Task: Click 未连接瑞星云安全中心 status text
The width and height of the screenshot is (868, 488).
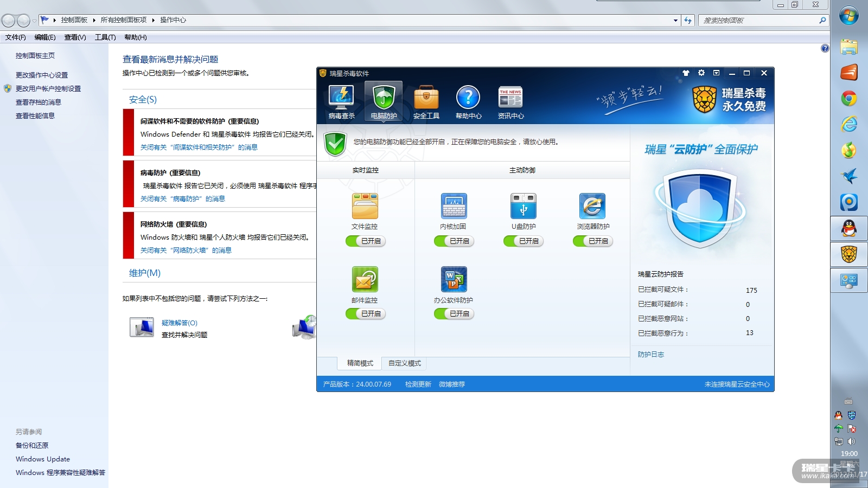Action: tap(737, 384)
